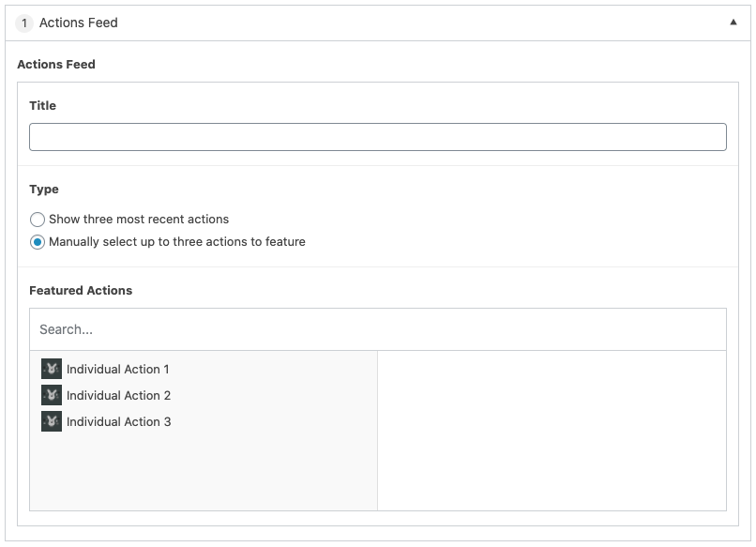
Task: Click the empty selected actions pane on the right
Action: (x=552, y=431)
